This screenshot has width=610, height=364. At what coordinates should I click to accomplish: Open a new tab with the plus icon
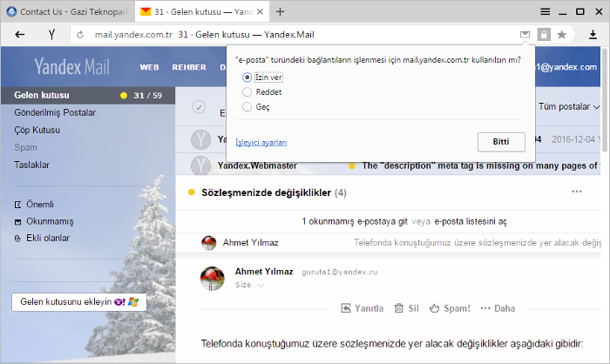[280, 11]
